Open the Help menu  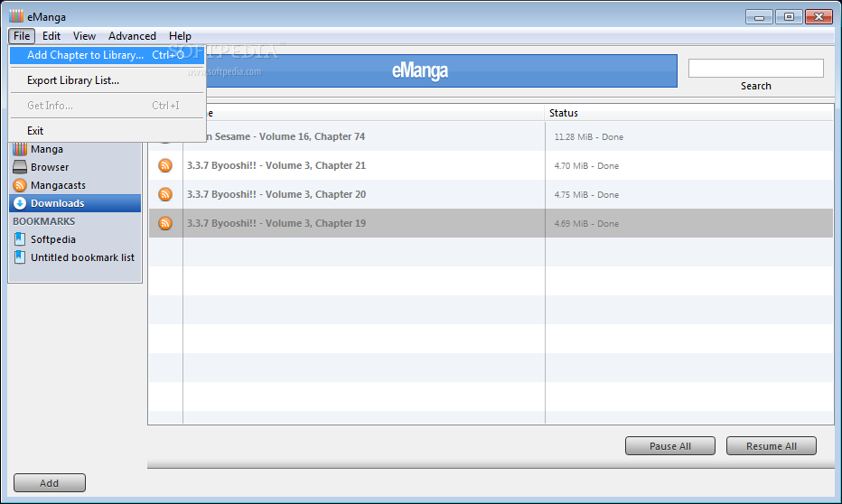pos(180,36)
